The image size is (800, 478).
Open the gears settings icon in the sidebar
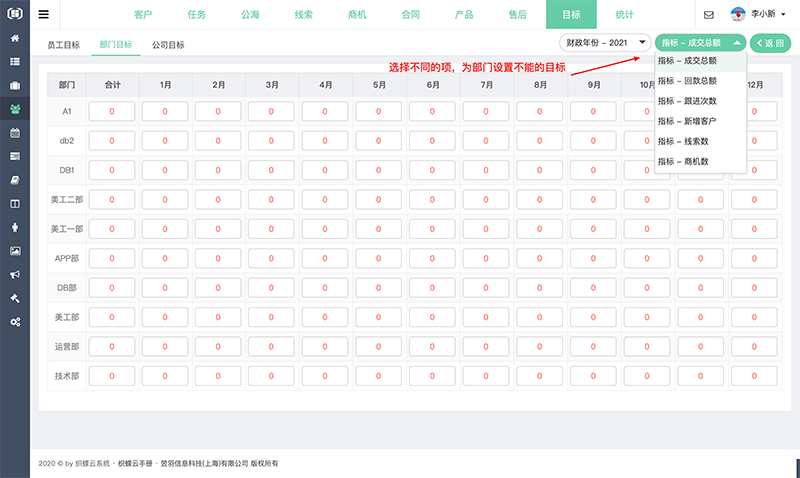point(15,322)
